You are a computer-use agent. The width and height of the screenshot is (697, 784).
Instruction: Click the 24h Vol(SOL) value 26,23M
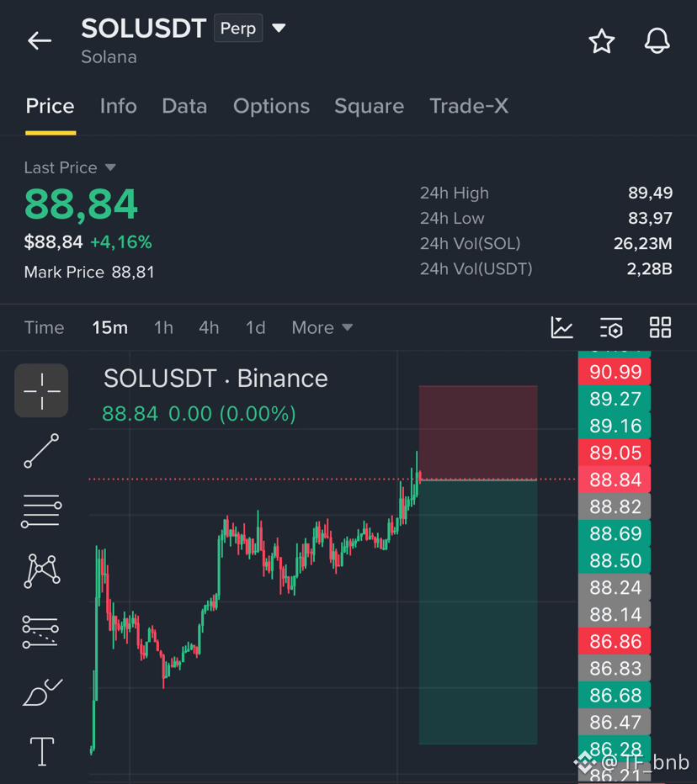tap(642, 243)
